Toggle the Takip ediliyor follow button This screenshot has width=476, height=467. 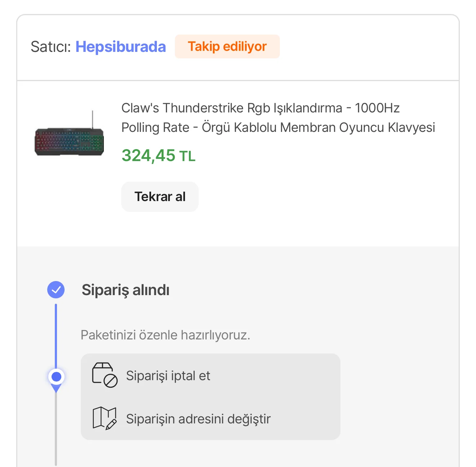pyautogui.click(x=227, y=46)
